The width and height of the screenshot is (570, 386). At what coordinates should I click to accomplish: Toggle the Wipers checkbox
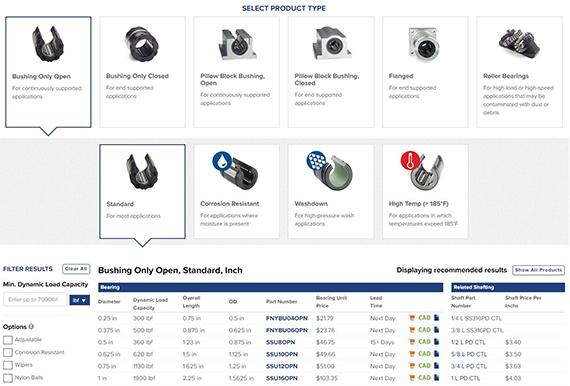coord(8,365)
